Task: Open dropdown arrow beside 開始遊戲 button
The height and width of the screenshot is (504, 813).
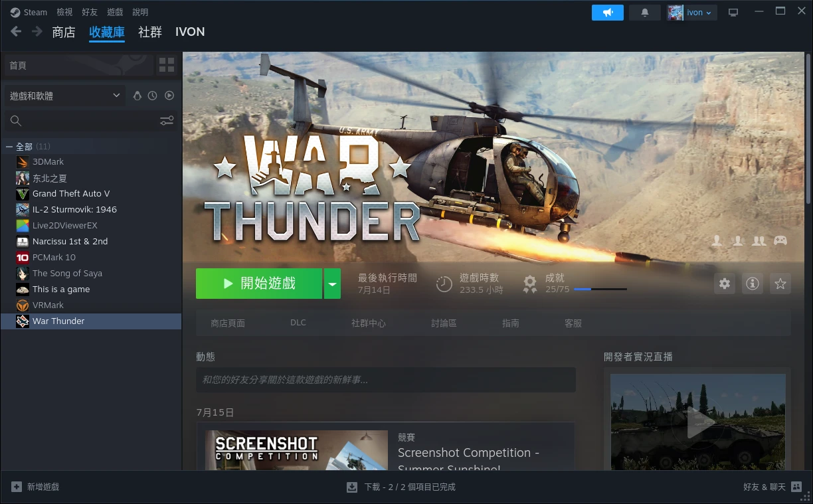Action: [332, 284]
